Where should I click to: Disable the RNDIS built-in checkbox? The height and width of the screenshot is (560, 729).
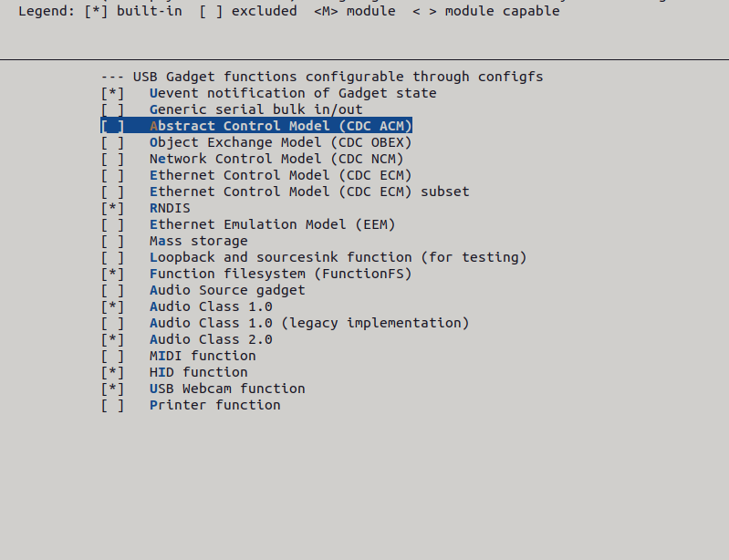tap(112, 208)
